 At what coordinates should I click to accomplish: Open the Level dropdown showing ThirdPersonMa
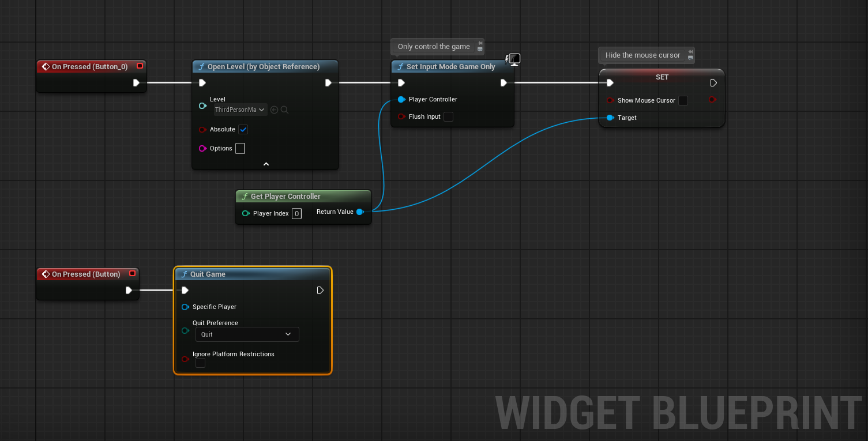click(x=240, y=110)
